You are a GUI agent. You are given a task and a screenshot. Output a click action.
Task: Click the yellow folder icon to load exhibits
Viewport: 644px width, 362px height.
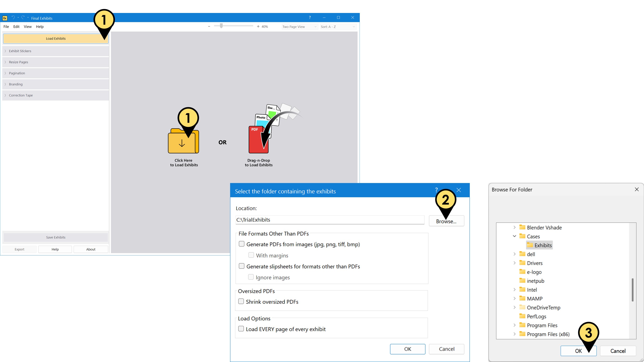(184, 141)
